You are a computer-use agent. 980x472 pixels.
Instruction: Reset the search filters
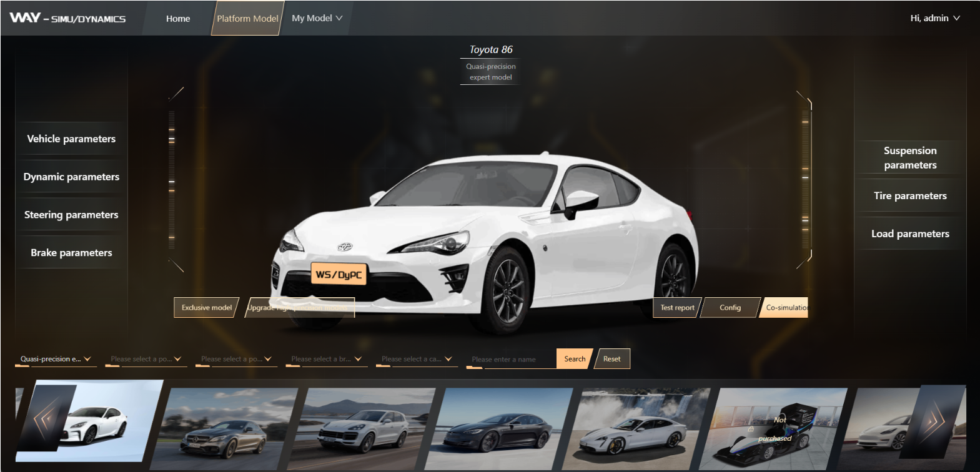612,359
